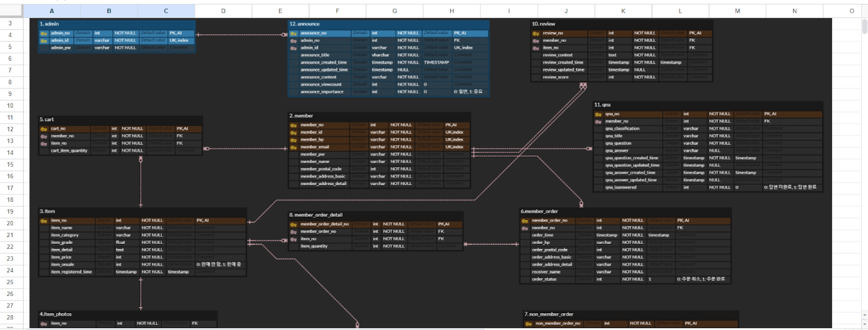This screenshot has height=330, width=868.
Task: Select column J header
Action: click(566, 11)
